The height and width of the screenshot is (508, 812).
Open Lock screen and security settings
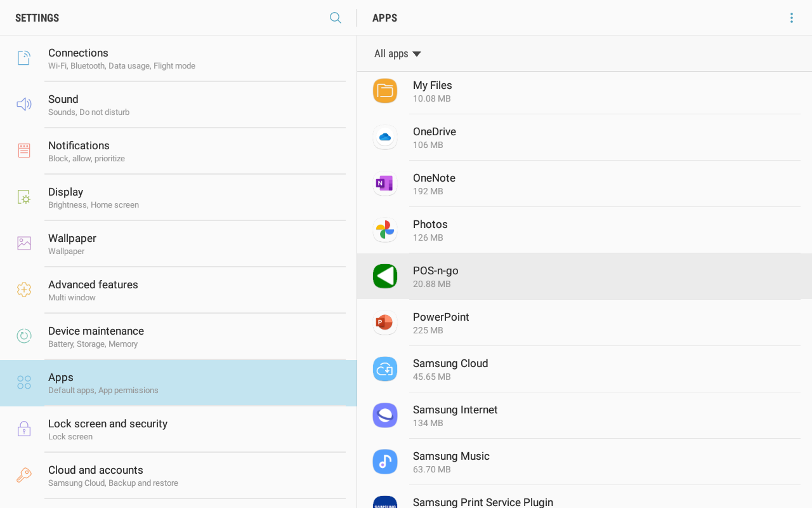pos(178,429)
